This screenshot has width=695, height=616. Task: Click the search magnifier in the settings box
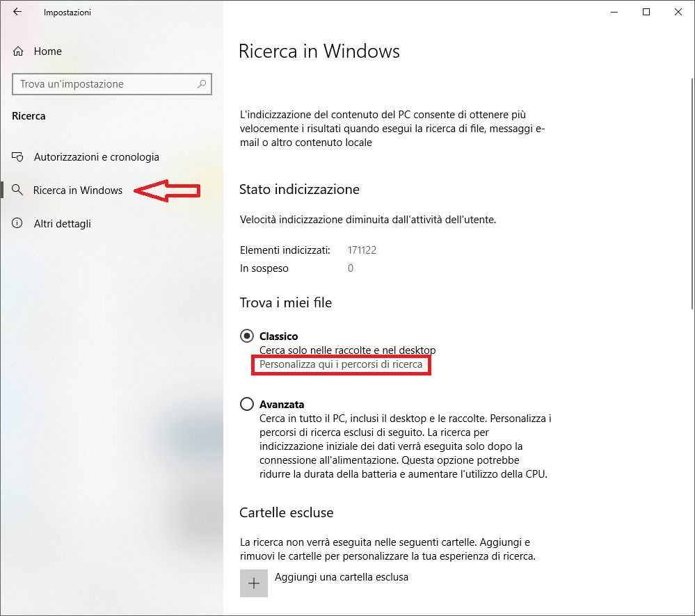point(202,83)
